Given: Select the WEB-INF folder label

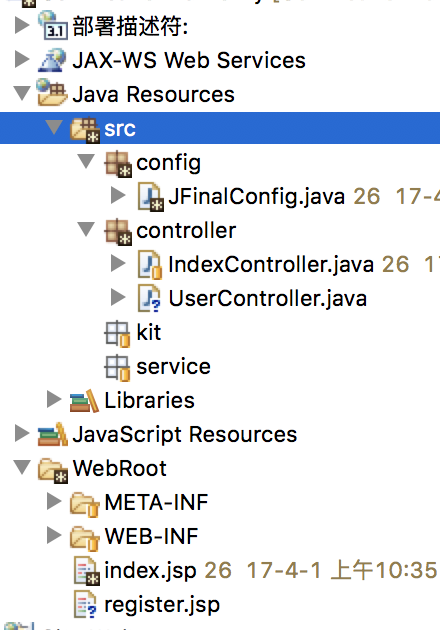Looking at the screenshot, I should [x=151, y=536].
